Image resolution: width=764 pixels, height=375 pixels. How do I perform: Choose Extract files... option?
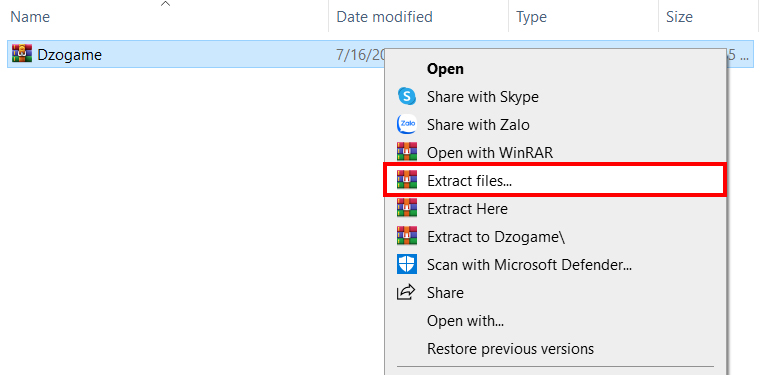[555, 181]
